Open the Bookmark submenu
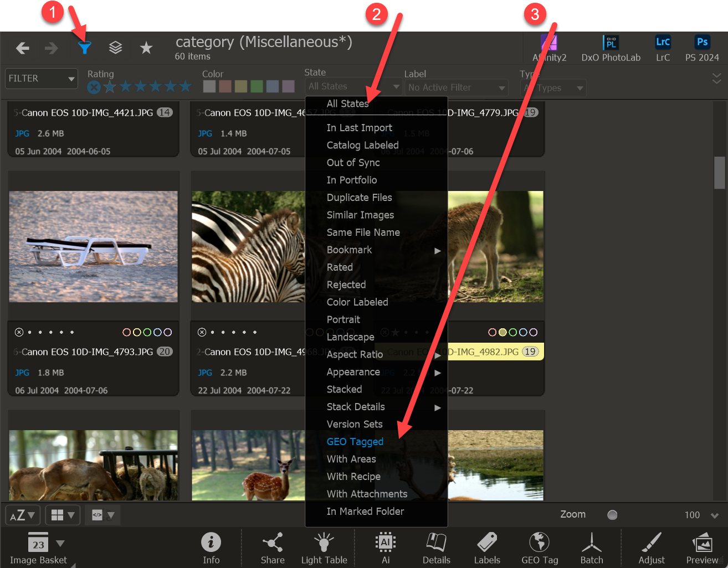Viewport: 728px width, 568px height. [x=376, y=250]
